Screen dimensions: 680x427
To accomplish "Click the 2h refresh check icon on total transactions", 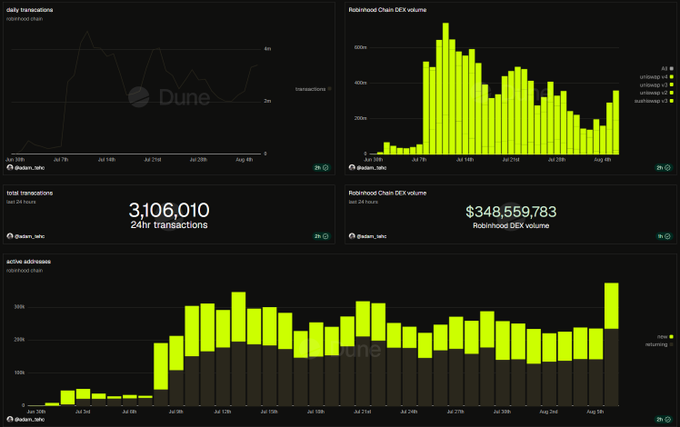I will click(x=326, y=236).
